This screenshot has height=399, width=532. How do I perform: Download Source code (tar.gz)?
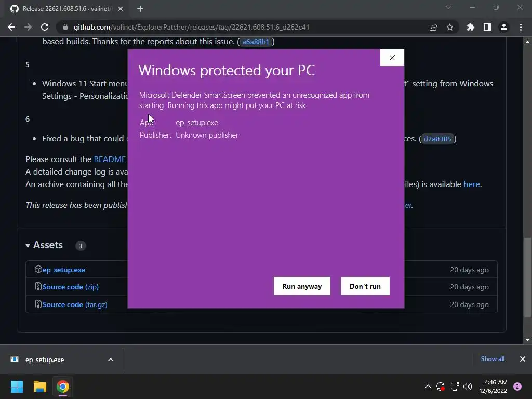75,304
